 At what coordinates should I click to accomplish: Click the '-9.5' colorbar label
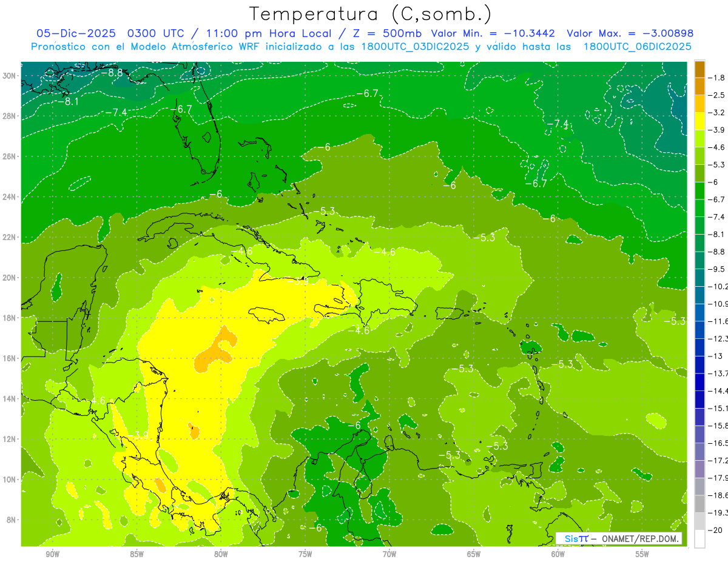pos(718,269)
